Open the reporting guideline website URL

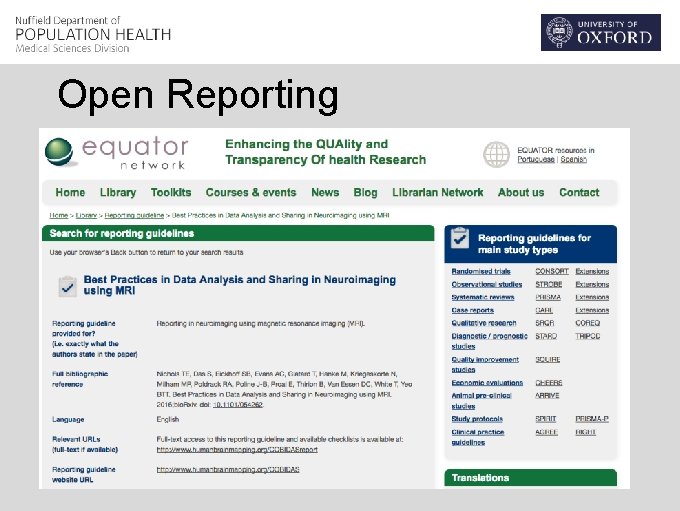pyautogui.click(x=228, y=469)
